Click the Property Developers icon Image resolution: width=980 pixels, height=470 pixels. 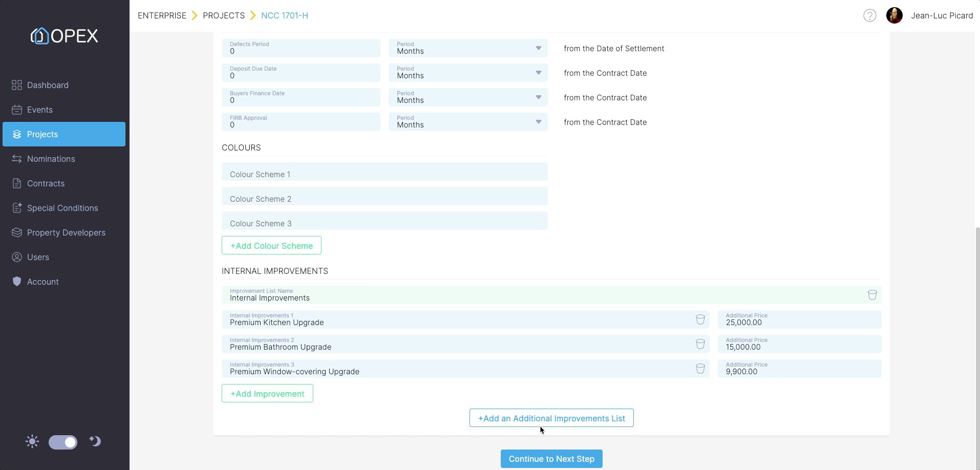click(x=17, y=232)
